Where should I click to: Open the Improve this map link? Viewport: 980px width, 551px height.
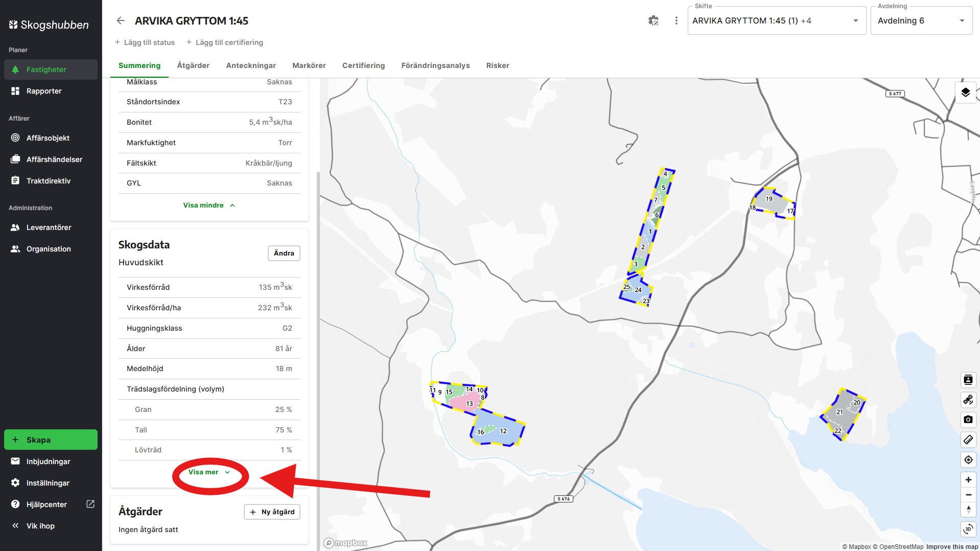pyautogui.click(x=952, y=547)
